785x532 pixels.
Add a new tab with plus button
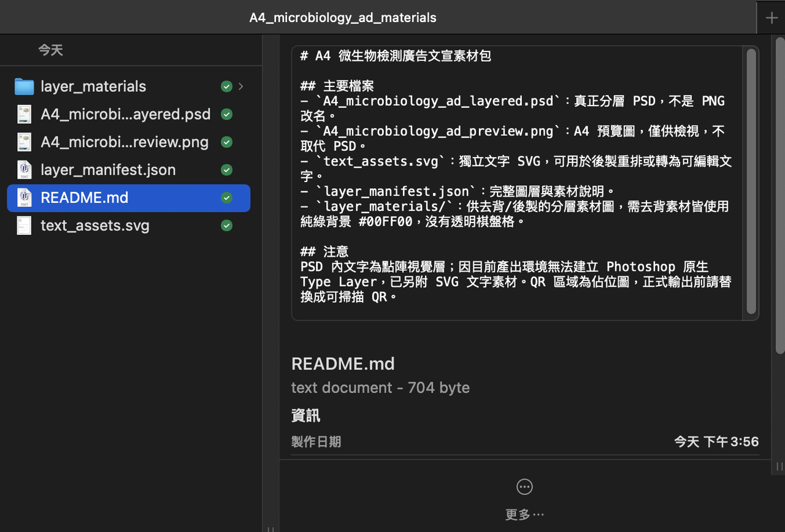(772, 18)
